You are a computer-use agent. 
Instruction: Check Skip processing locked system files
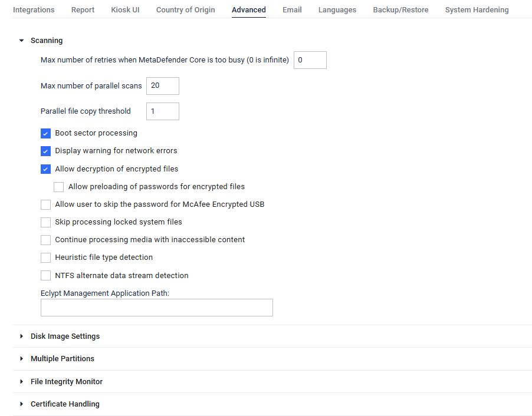pos(45,222)
